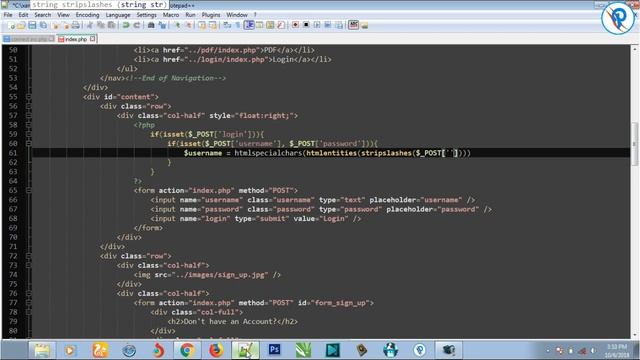Open the Language menu
This screenshot has height=360, width=640.
118,15
